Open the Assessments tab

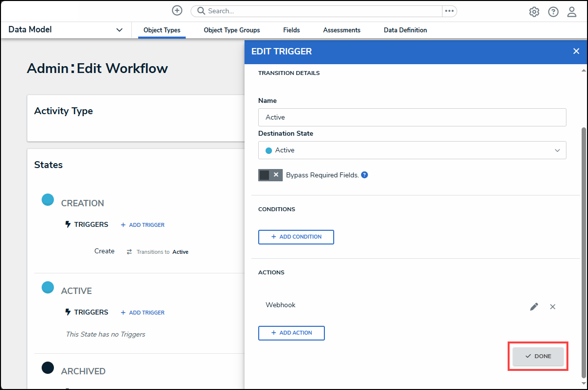pyautogui.click(x=342, y=30)
